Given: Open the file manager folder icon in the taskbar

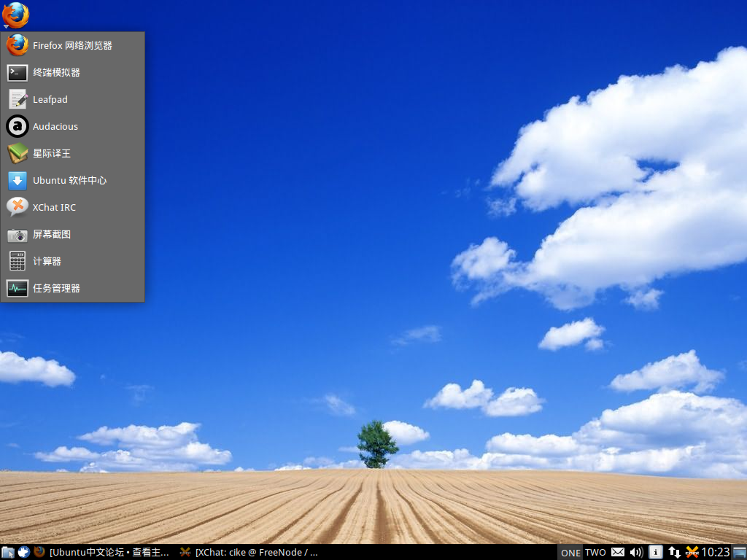Looking at the screenshot, I should tap(7, 553).
